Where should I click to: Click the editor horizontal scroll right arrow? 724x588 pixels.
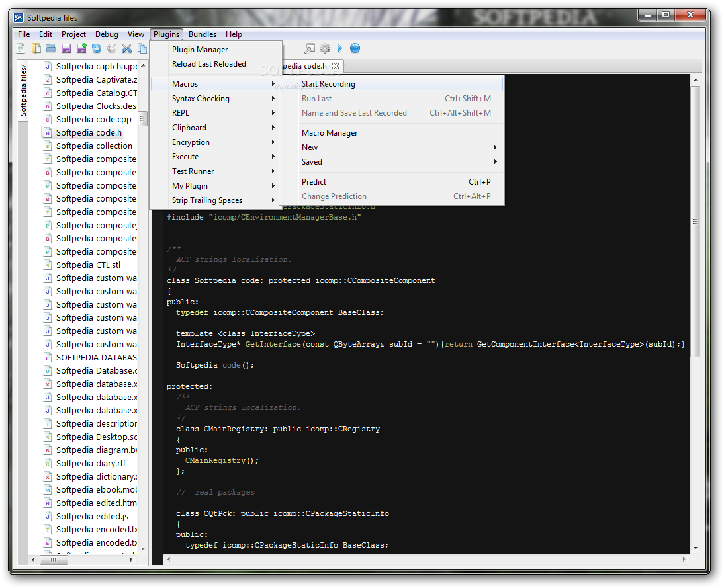(x=684, y=559)
